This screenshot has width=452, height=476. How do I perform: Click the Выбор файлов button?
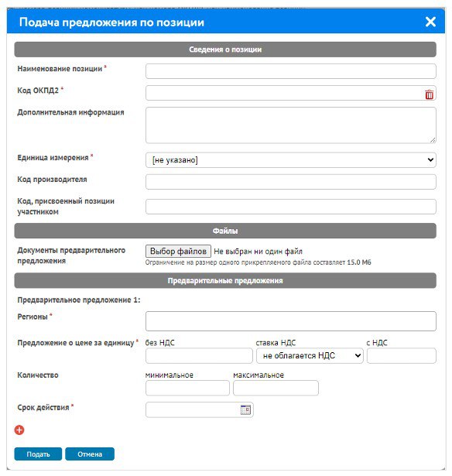tap(178, 252)
